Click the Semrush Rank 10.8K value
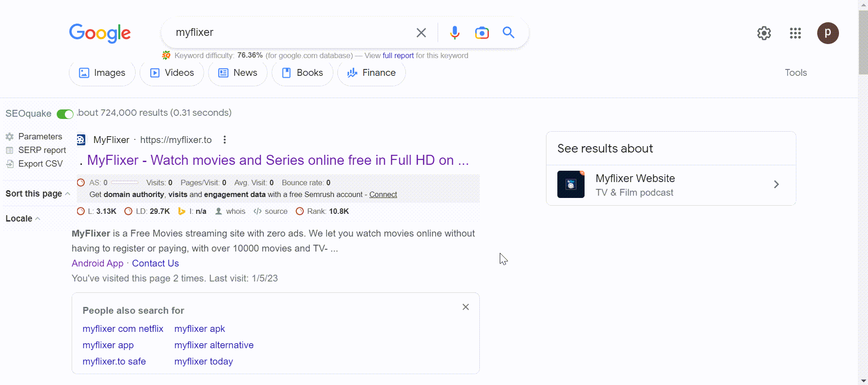Image resolution: width=868 pixels, height=385 pixels. tap(339, 211)
